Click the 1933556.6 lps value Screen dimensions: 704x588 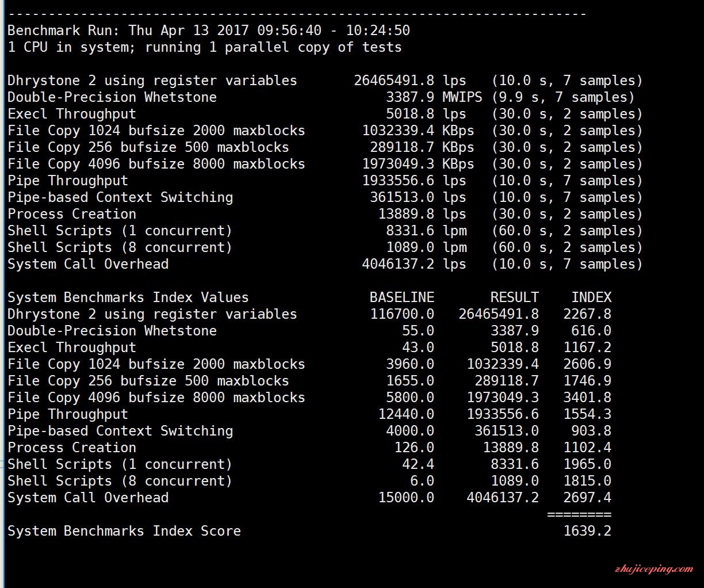414,181
